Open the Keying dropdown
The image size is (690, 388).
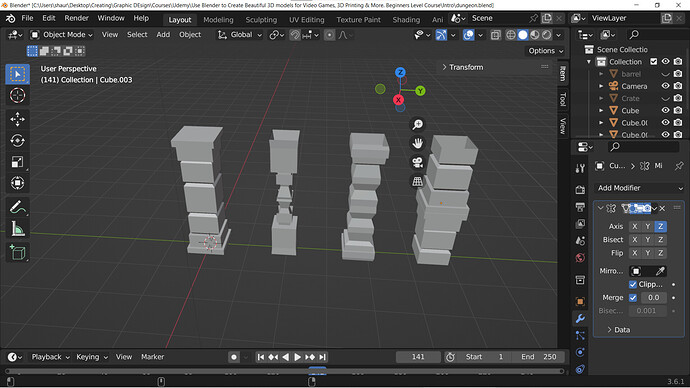click(x=92, y=357)
